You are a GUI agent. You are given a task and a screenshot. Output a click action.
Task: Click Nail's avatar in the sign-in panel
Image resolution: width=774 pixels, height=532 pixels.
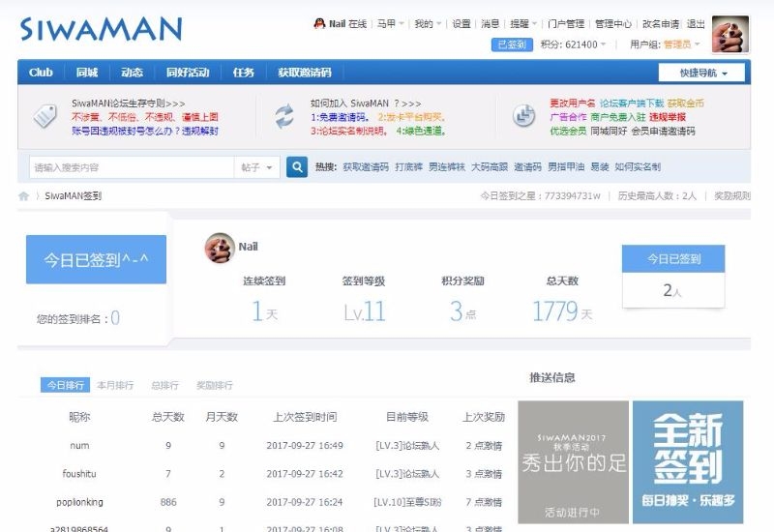220,248
